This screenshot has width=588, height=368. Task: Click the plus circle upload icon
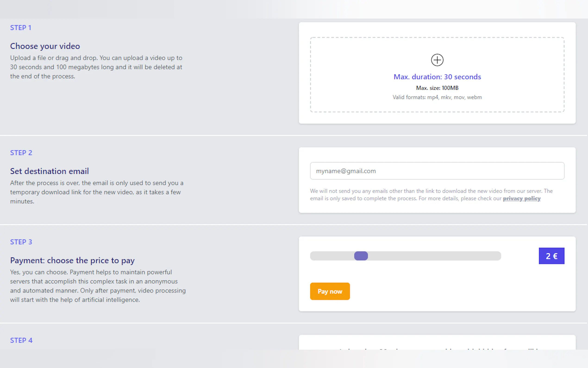437,60
